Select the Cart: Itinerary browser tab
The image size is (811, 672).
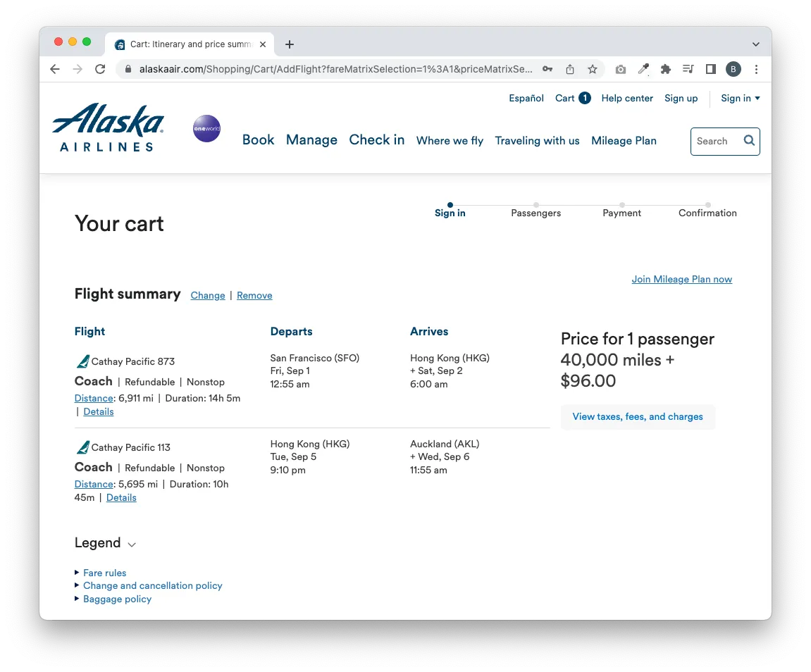pyautogui.click(x=190, y=44)
